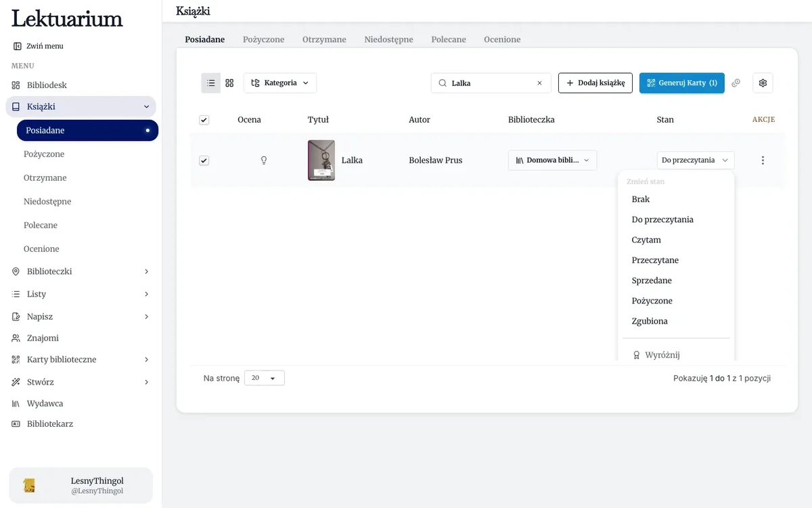
Task: Click the Generuj Karty button
Action: tap(682, 83)
